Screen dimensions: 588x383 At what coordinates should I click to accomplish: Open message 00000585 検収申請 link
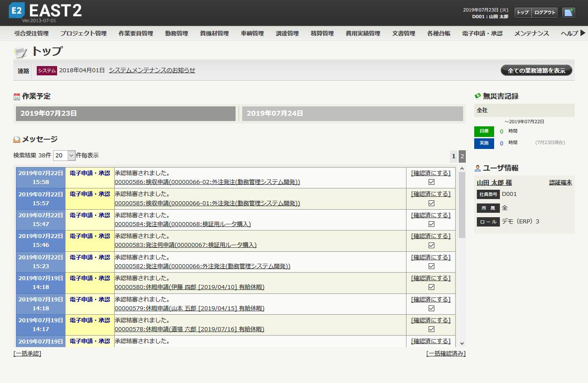(208, 203)
